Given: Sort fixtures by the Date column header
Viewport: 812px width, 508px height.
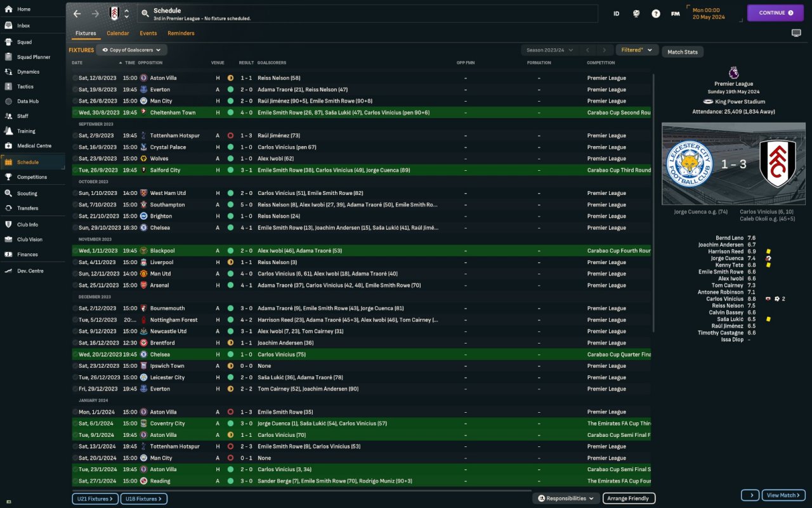Looking at the screenshot, I should pos(77,63).
